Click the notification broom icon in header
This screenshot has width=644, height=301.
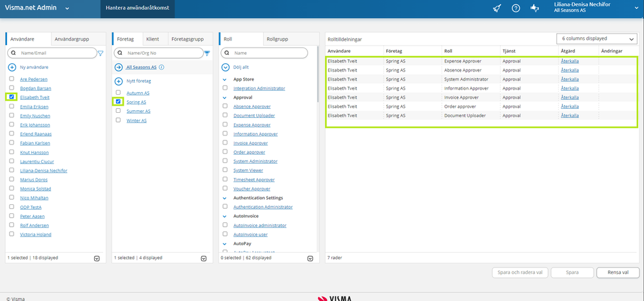(x=496, y=8)
